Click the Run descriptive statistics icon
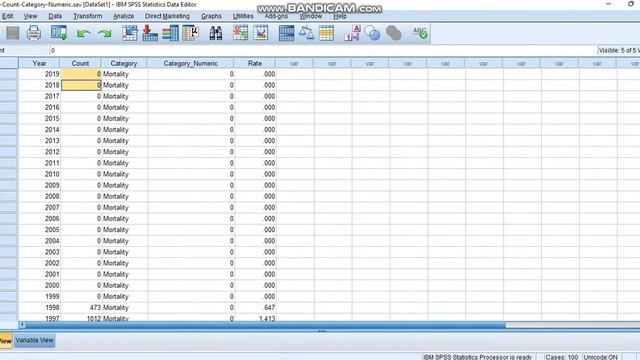The width and height of the screenshot is (640, 360). tap(191, 33)
